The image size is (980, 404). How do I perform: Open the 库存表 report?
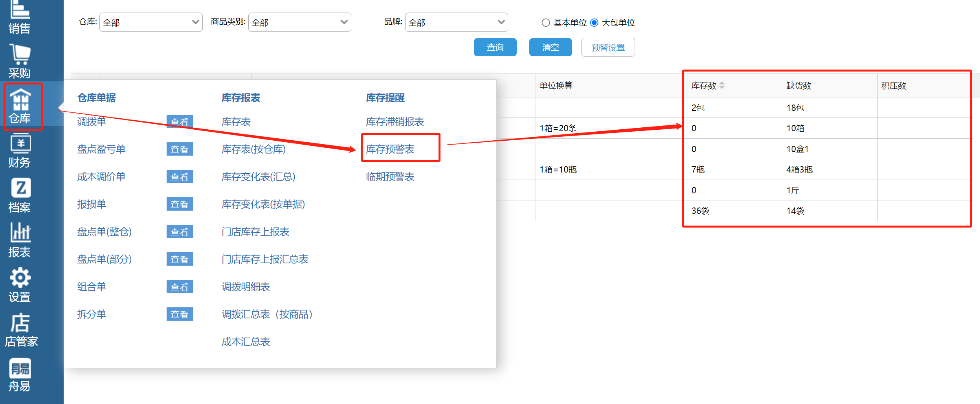pyautogui.click(x=236, y=121)
